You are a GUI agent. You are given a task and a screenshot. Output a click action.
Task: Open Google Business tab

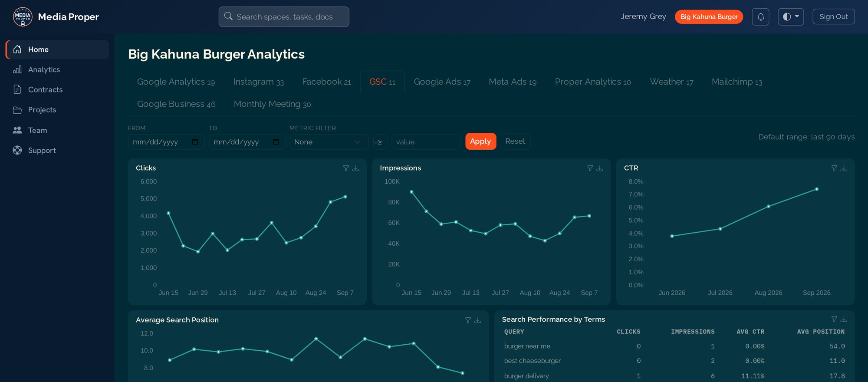click(x=176, y=104)
